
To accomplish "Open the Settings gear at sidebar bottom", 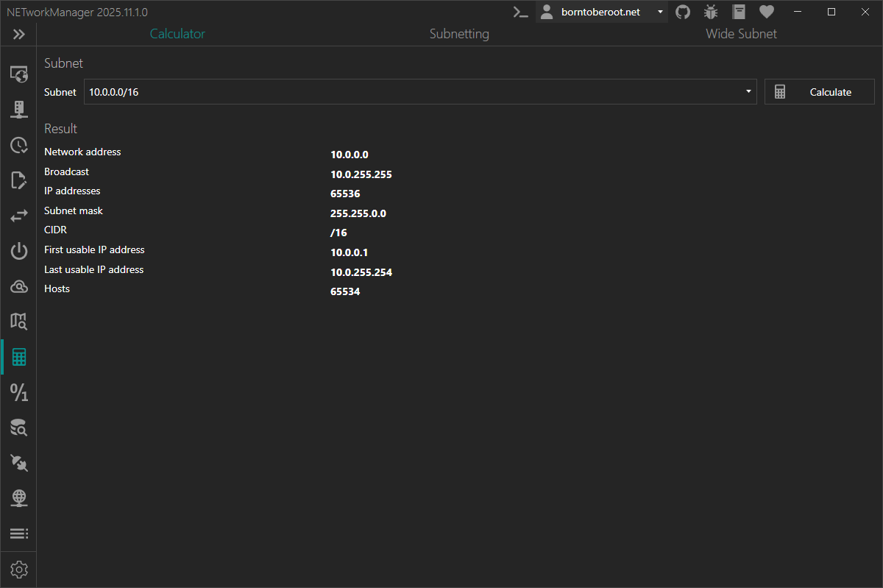I will 18,569.
